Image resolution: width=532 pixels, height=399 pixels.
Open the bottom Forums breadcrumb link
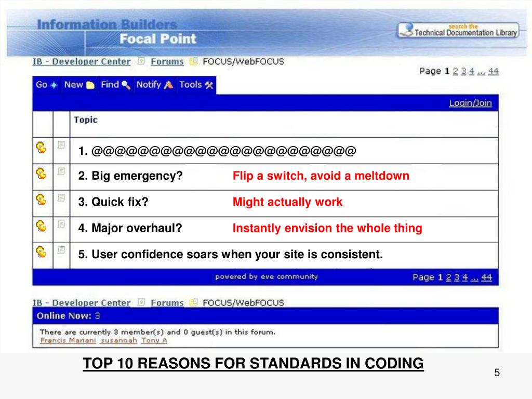coord(167,303)
